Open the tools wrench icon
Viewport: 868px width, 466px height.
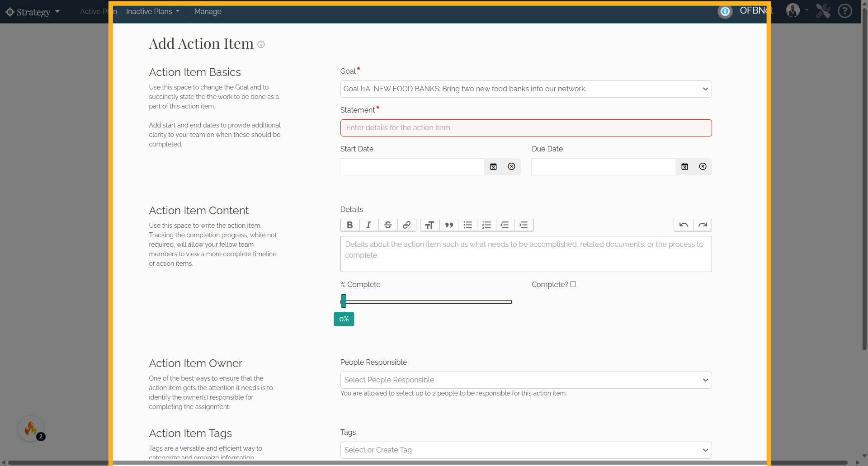point(823,11)
